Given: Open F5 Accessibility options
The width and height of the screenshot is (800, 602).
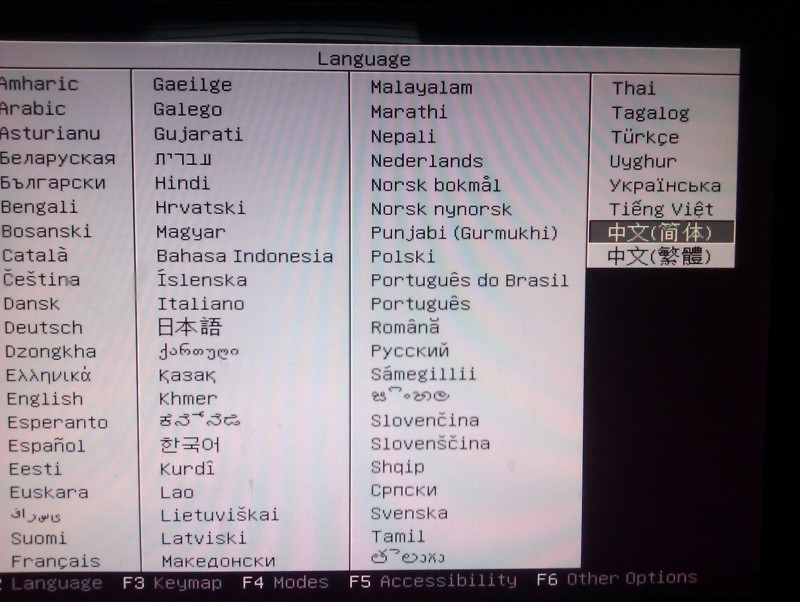Looking at the screenshot, I should (x=432, y=581).
